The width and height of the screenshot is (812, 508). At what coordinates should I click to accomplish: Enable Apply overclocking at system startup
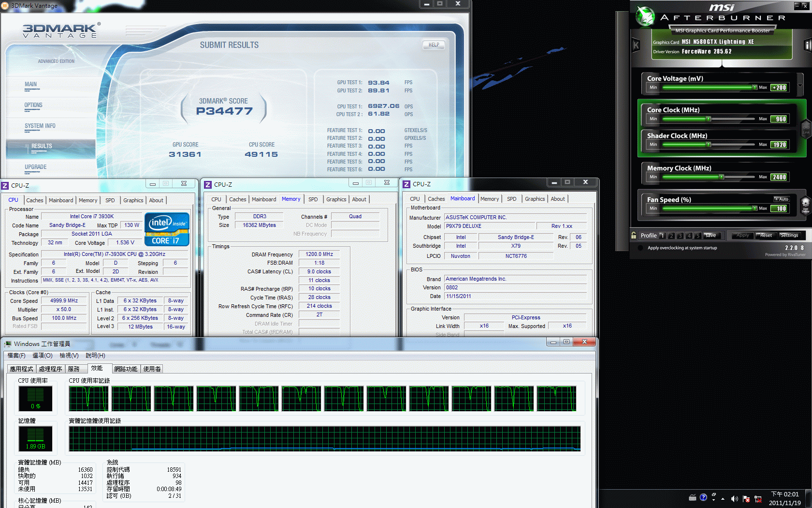pyautogui.click(x=640, y=248)
